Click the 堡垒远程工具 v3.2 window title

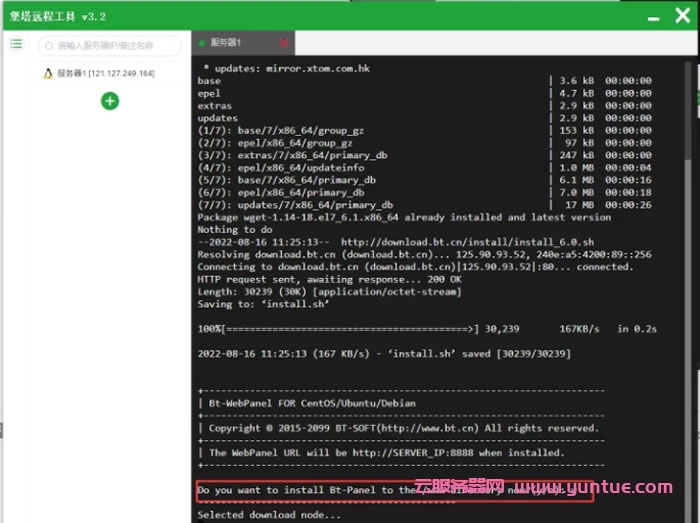pos(57,14)
